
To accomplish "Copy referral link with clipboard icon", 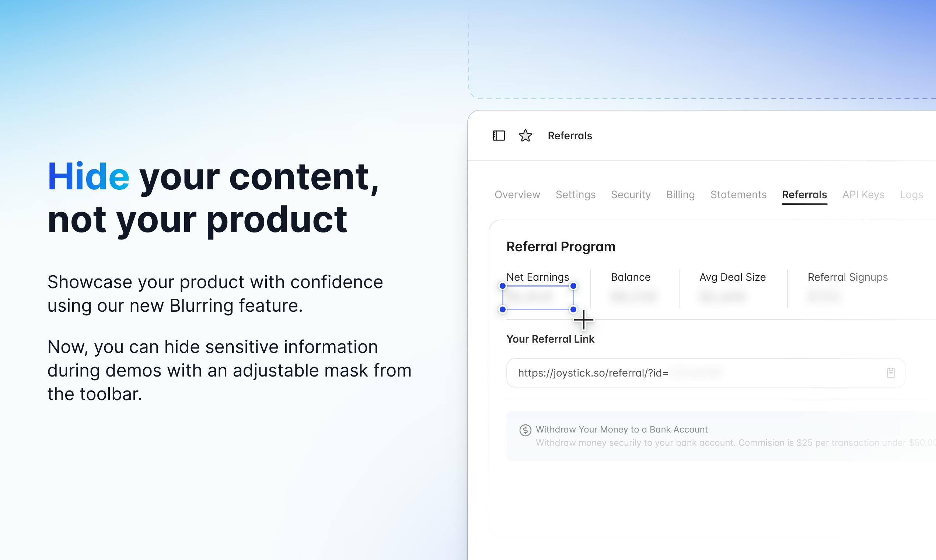I will click(891, 373).
